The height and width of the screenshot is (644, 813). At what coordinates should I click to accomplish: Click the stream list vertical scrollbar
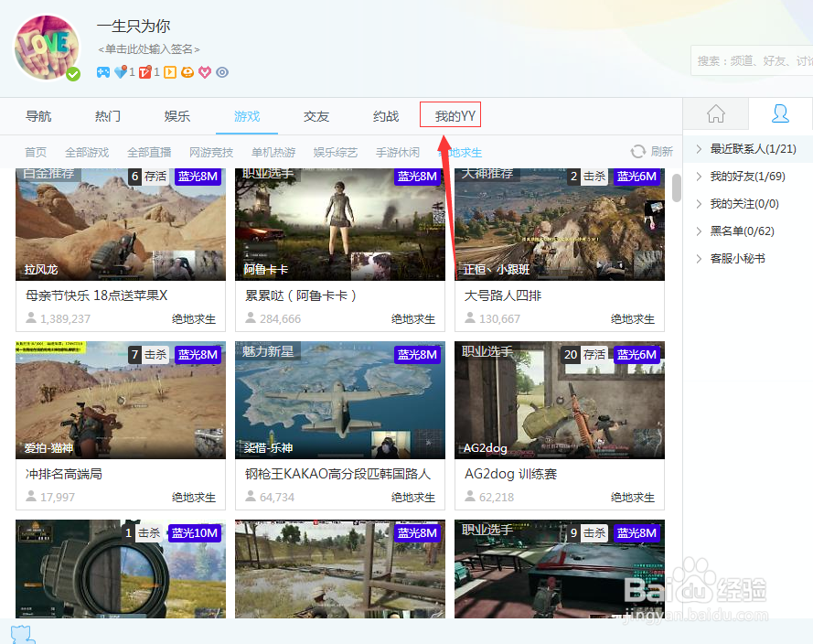click(676, 188)
